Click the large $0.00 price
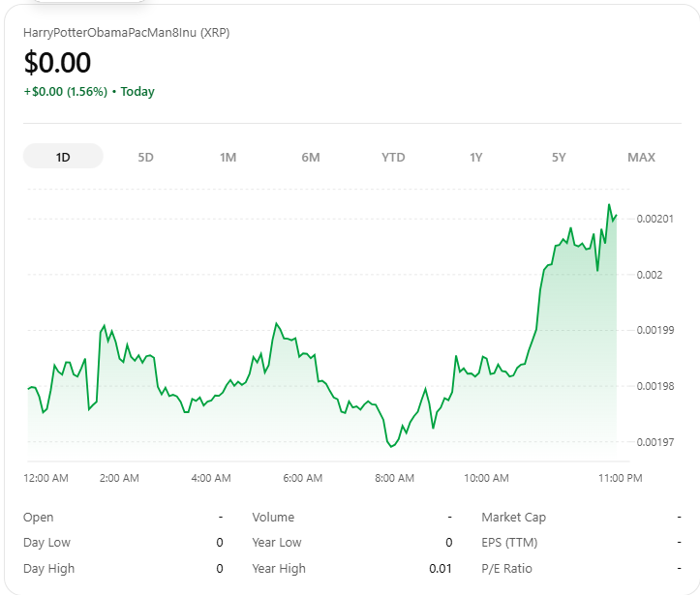 pos(57,63)
